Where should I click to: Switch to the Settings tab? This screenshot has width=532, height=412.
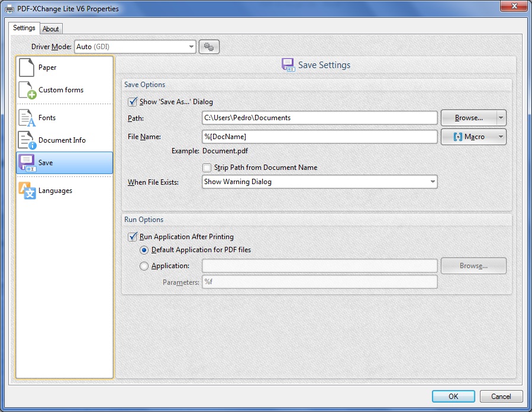point(24,28)
